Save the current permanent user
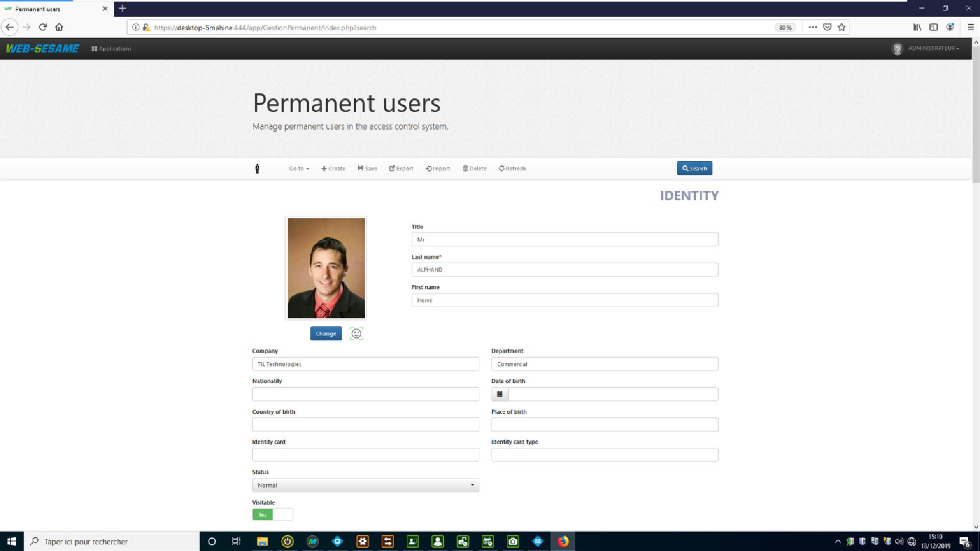This screenshot has width=980, height=551. 367,168
